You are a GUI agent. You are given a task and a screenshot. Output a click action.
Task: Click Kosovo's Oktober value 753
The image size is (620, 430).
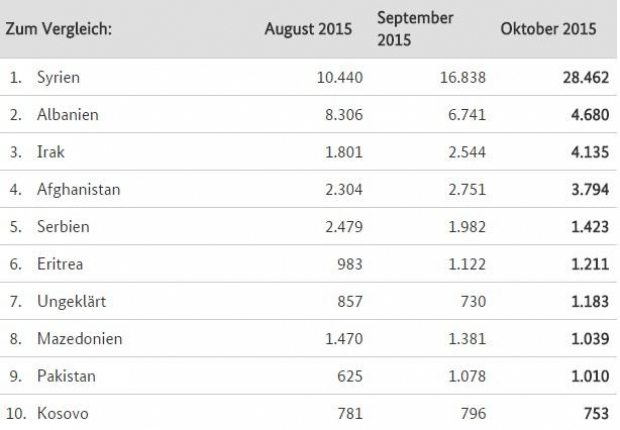pos(594,413)
